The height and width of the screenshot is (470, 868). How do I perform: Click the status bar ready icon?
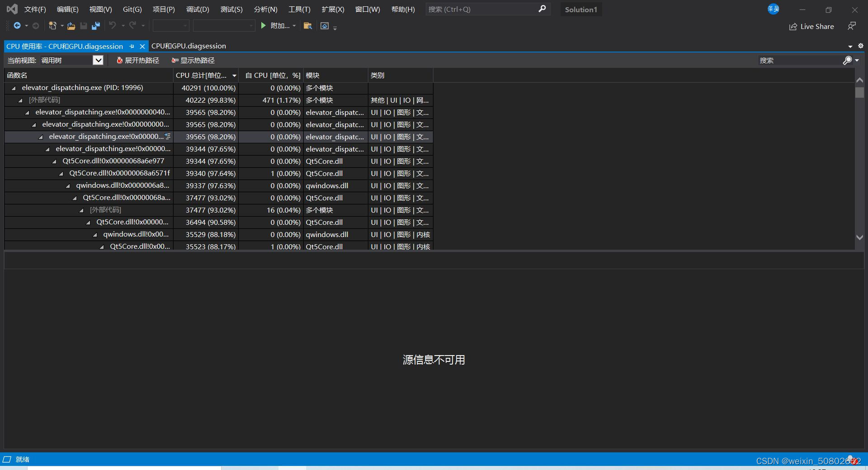click(7, 459)
